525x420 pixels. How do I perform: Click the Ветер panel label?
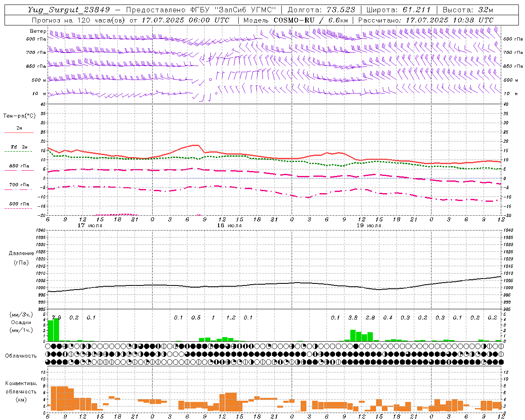pyautogui.click(x=38, y=31)
